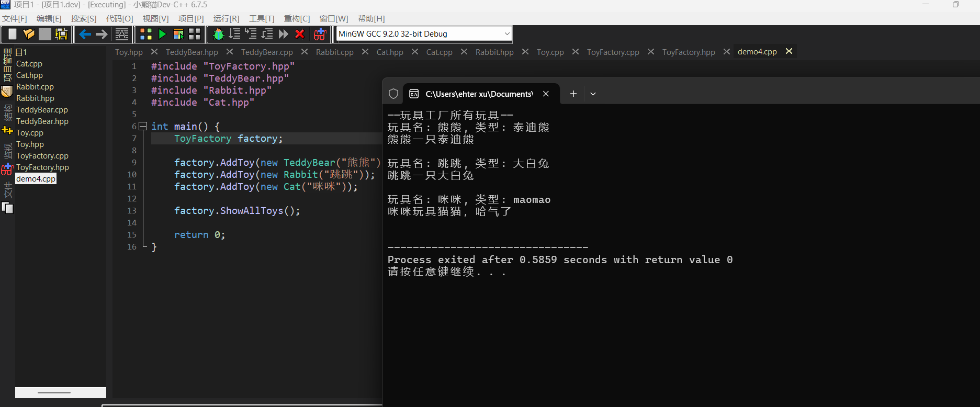
Task: Open the 帮助[H] menu
Action: pyautogui.click(x=371, y=19)
